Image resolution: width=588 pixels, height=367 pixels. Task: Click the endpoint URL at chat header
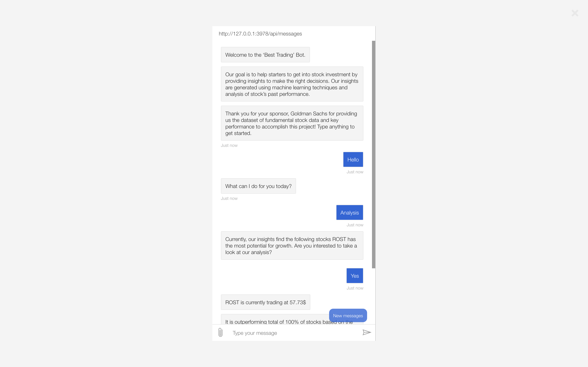pos(260,34)
